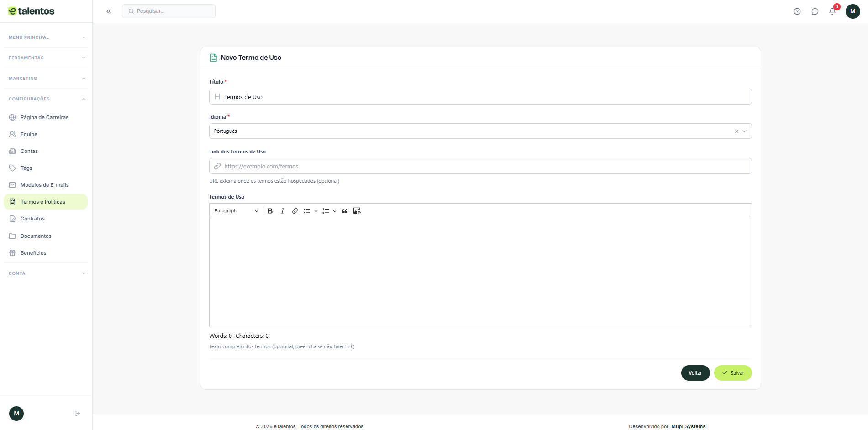Open the Idioma dropdown

click(x=745, y=131)
